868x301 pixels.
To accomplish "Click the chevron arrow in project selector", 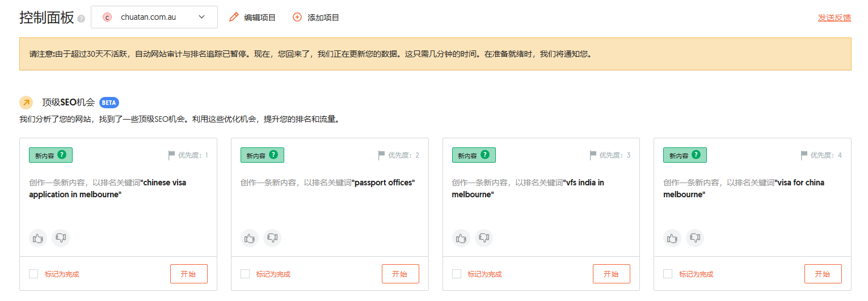I will click(x=202, y=17).
